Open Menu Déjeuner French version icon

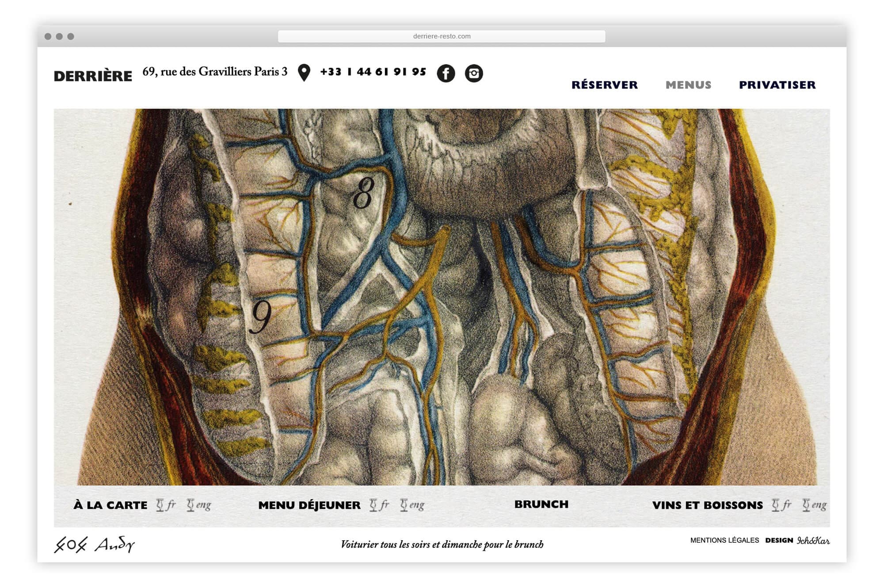380,505
